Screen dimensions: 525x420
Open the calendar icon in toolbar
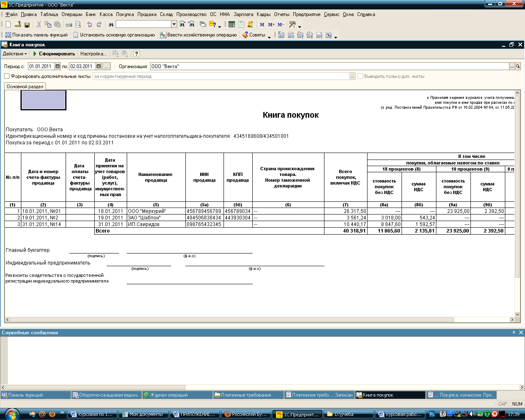click(x=241, y=25)
